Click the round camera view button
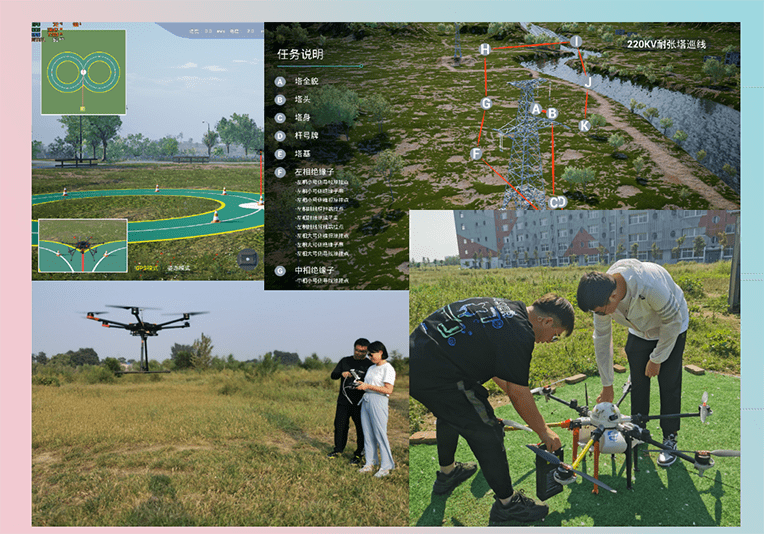The height and width of the screenshot is (534, 764). coord(247,259)
